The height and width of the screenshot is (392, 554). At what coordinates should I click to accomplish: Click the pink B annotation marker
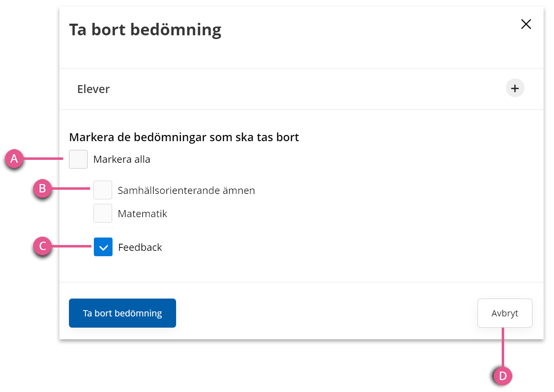point(42,189)
